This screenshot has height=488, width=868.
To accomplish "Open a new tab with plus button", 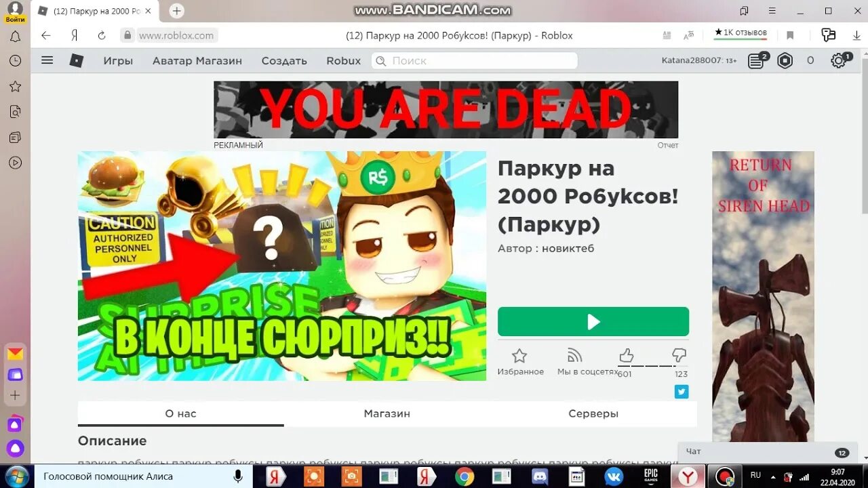I will [x=176, y=11].
